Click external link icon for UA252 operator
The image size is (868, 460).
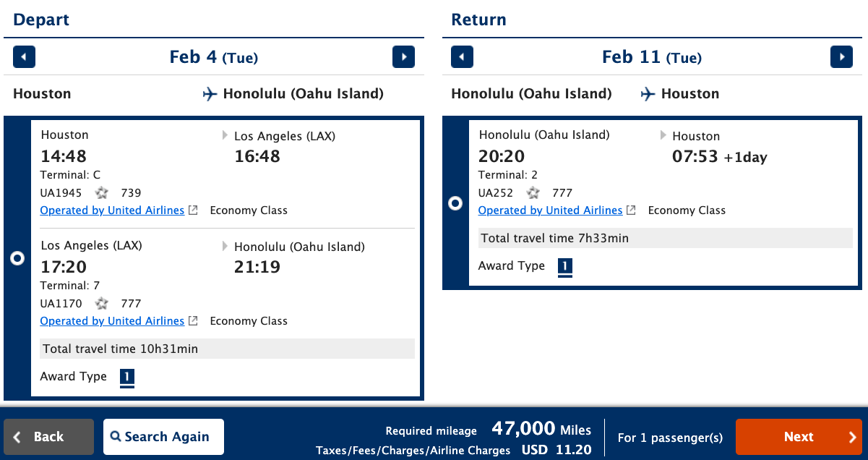pyautogui.click(x=631, y=210)
